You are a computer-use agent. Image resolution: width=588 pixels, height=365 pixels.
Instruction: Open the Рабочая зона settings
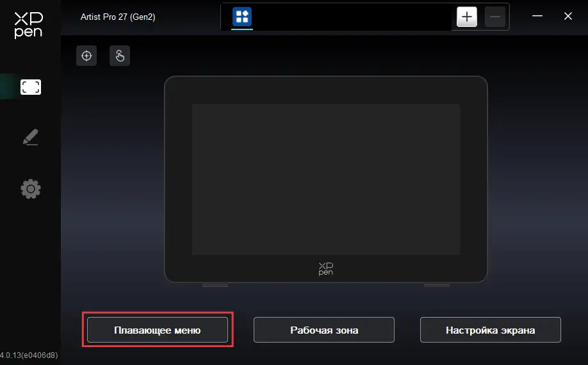coord(324,330)
